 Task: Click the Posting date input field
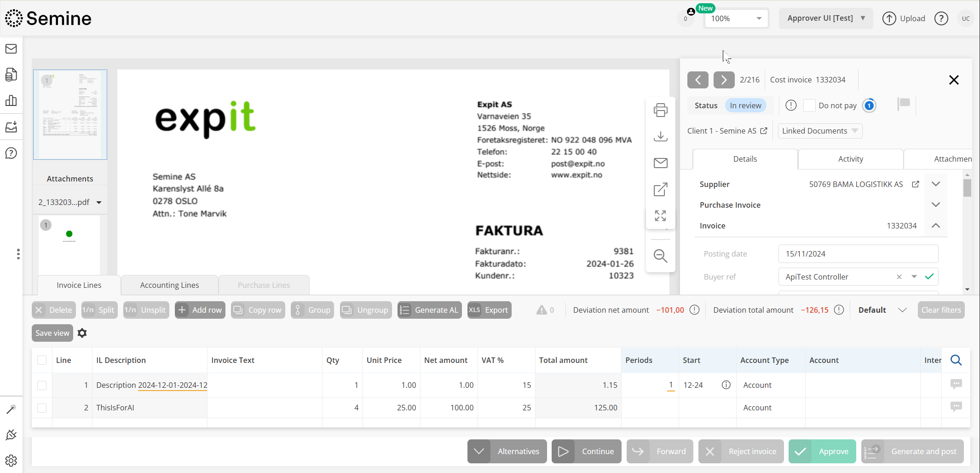(858, 254)
